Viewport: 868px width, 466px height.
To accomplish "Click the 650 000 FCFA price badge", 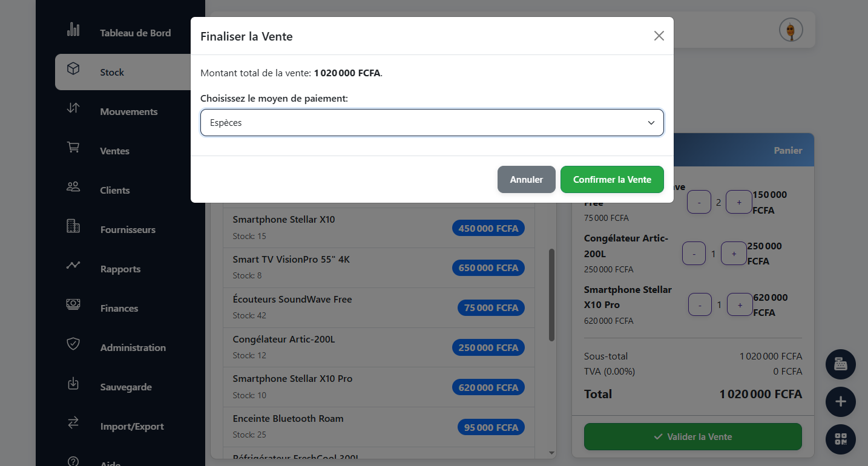I will (x=488, y=267).
